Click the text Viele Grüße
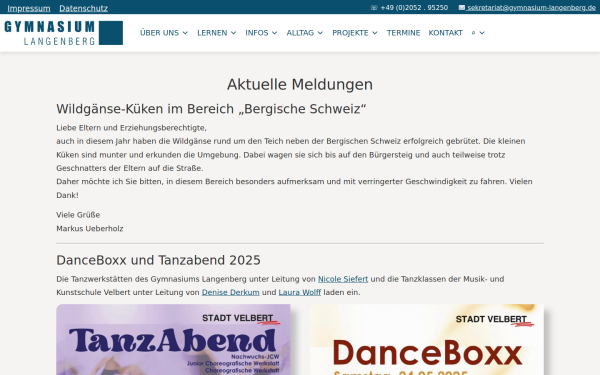This screenshot has width=600, height=375. [78, 215]
